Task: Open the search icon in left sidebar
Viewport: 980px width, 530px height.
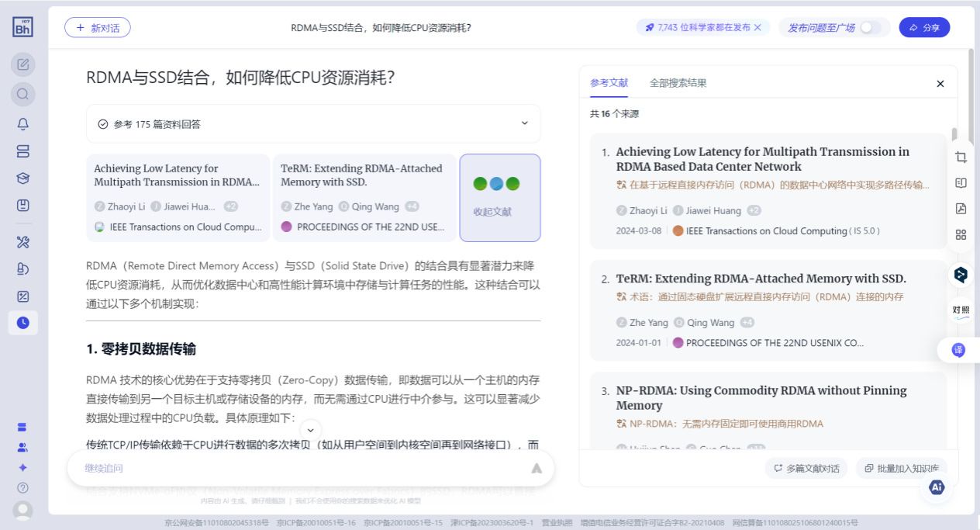Action: click(23, 95)
